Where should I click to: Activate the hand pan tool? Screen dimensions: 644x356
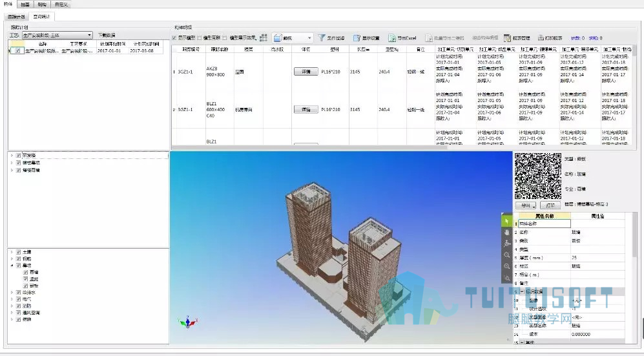[x=507, y=232]
